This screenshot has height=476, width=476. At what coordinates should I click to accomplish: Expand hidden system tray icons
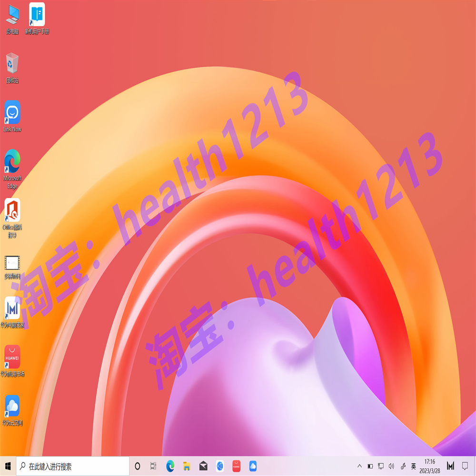pyautogui.click(x=359, y=467)
